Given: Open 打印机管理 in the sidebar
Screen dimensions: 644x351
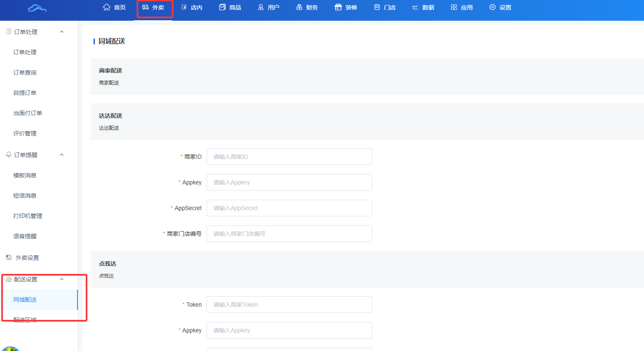Looking at the screenshot, I should tap(28, 216).
